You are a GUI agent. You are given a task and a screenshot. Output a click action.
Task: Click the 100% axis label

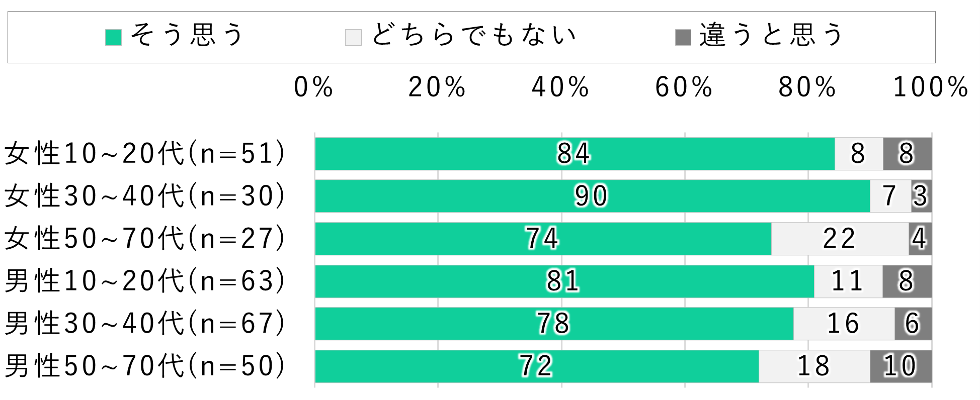[x=930, y=87]
